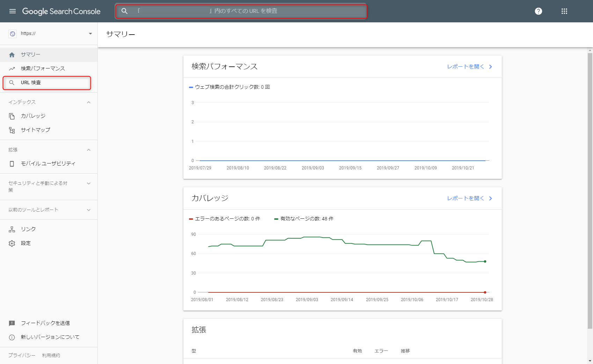Screen dimensions: 593x364
Task: Expand 以前のツールとレポート section
Action: (89, 210)
